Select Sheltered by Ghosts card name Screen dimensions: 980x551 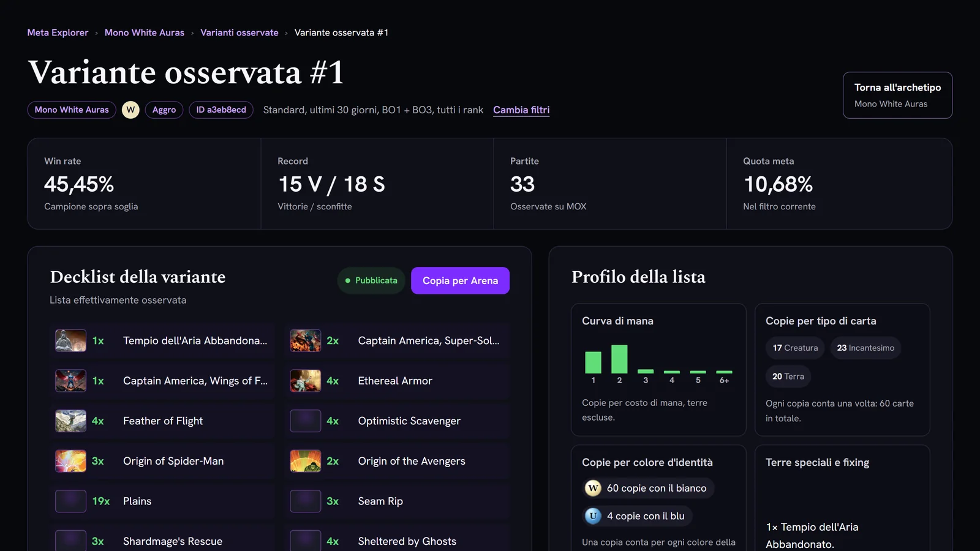click(407, 541)
